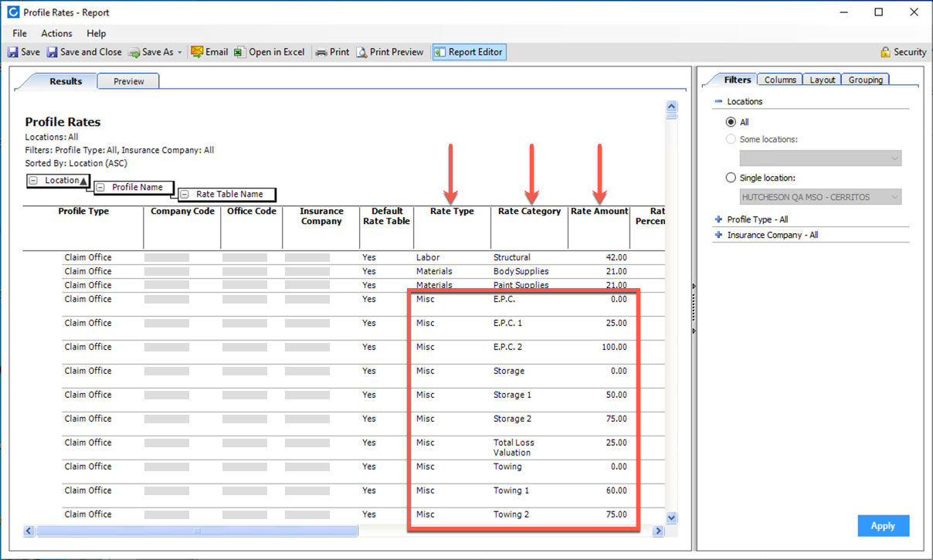Click the vertical scrollbar up arrow
The width and height of the screenshot is (933, 560).
[671, 107]
